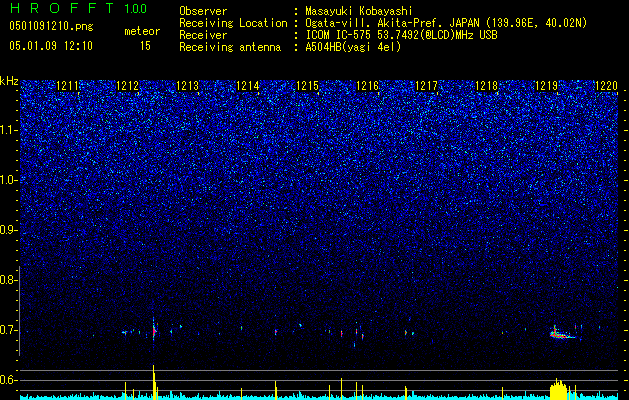Select the filename 0501091210.png
Screen dimensions: 629x400
tap(51, 27)
